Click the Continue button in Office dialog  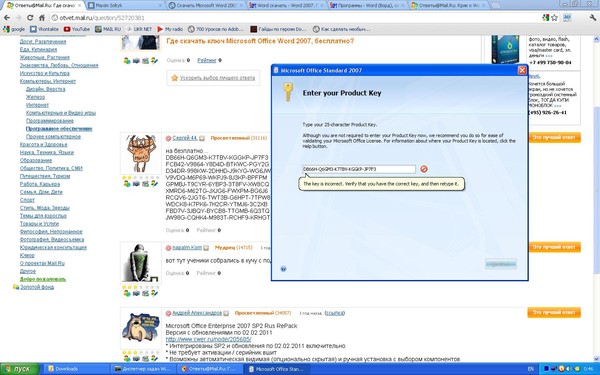pyautogui.click(x=501, y=264)
